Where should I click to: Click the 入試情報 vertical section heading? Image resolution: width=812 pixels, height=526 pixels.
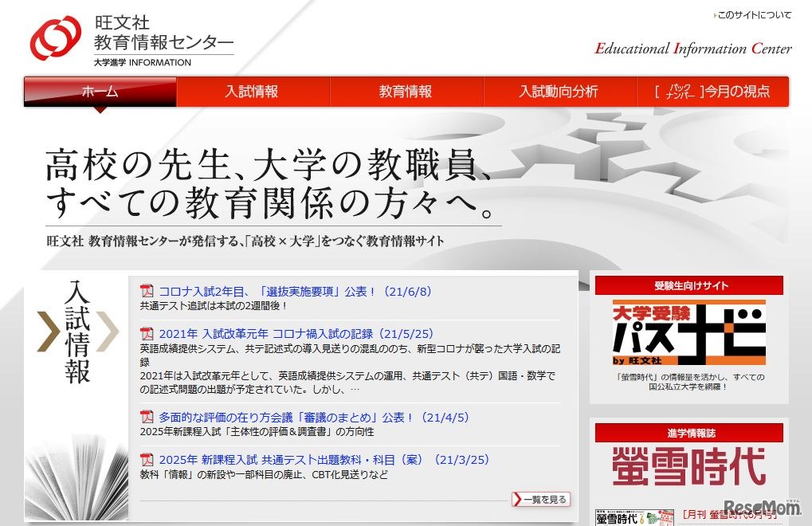tap(77, 332)
